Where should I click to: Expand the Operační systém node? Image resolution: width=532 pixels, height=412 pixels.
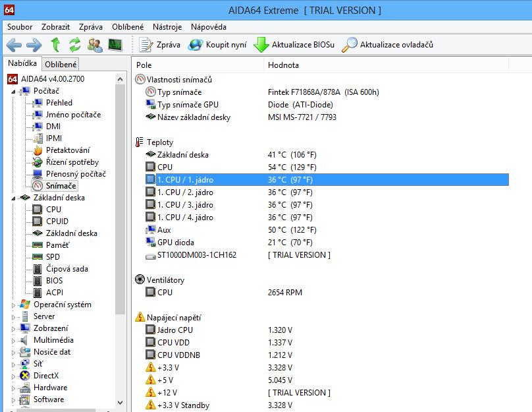[13, 305]
